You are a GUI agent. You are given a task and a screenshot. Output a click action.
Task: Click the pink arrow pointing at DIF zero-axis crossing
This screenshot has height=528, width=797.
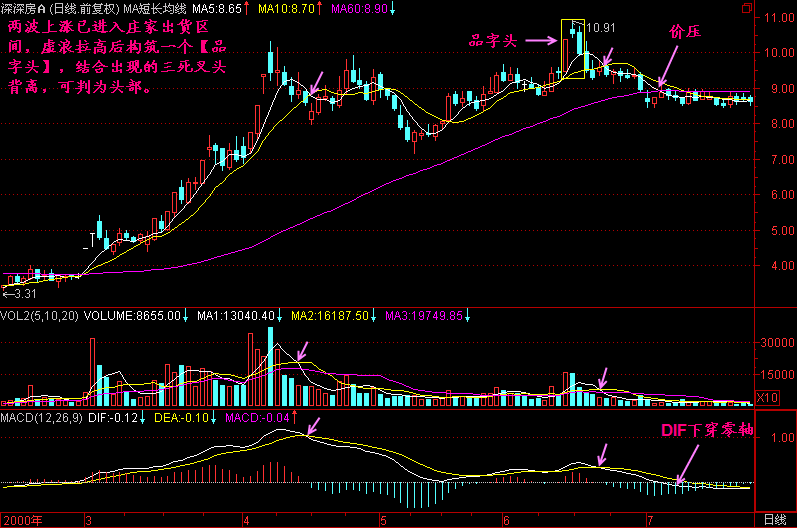690,464
